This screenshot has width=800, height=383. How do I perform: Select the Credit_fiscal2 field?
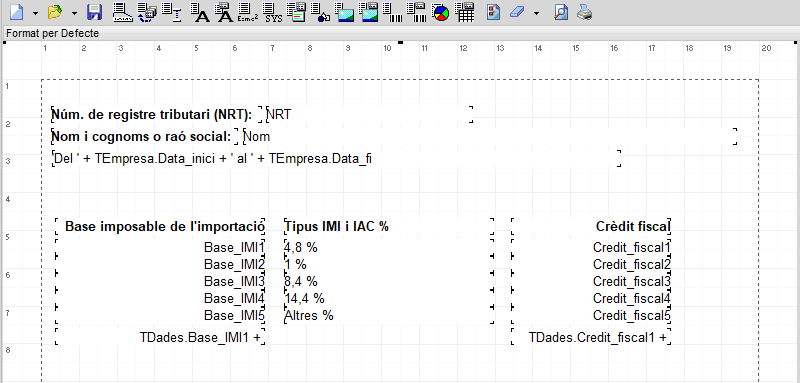coord(591,264)
